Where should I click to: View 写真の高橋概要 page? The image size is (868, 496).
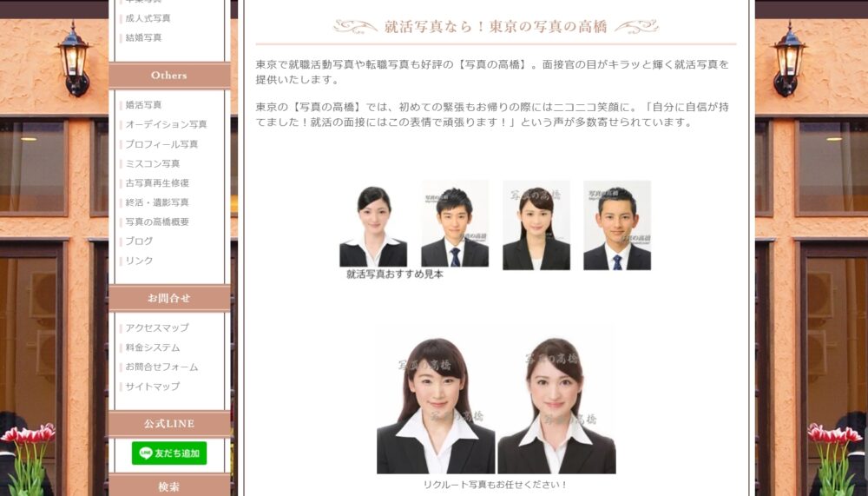[157, 222]
